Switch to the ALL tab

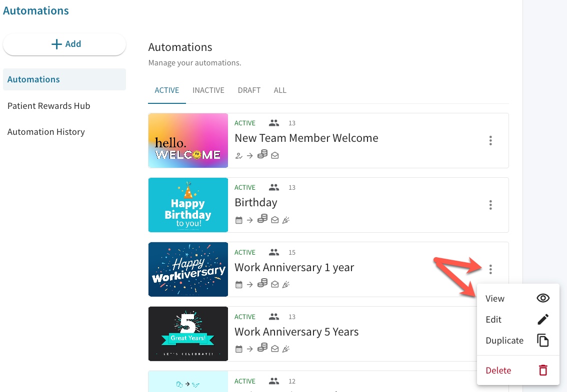(x=280, y=90)
